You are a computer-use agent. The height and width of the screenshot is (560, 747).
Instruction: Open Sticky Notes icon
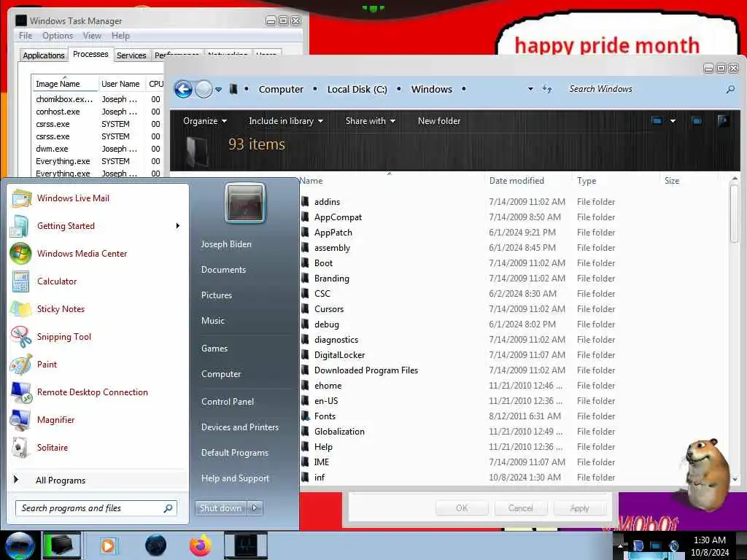[x=20, y=309]
